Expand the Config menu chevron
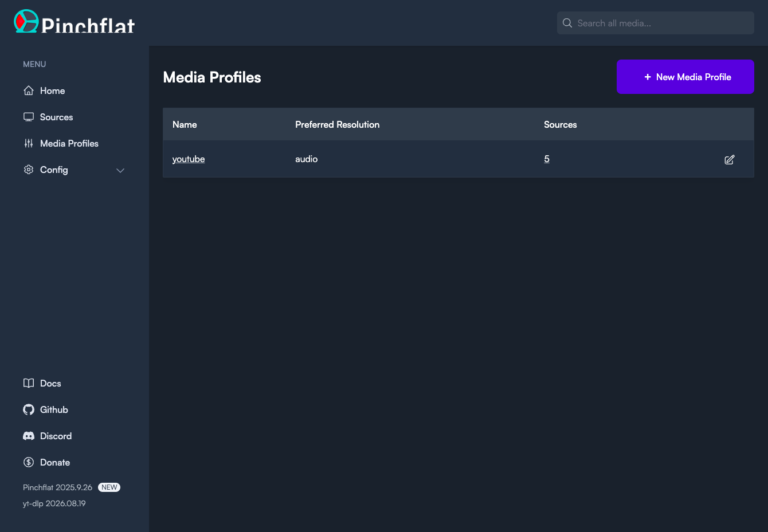The image size is (768, 532). pyautogui.click(x=120, y=170)
